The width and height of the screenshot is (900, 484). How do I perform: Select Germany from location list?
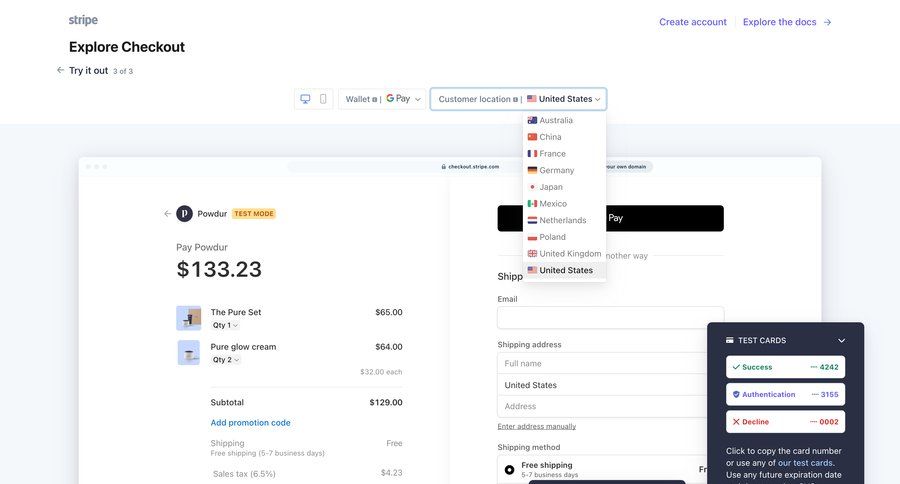pos(564,170)
